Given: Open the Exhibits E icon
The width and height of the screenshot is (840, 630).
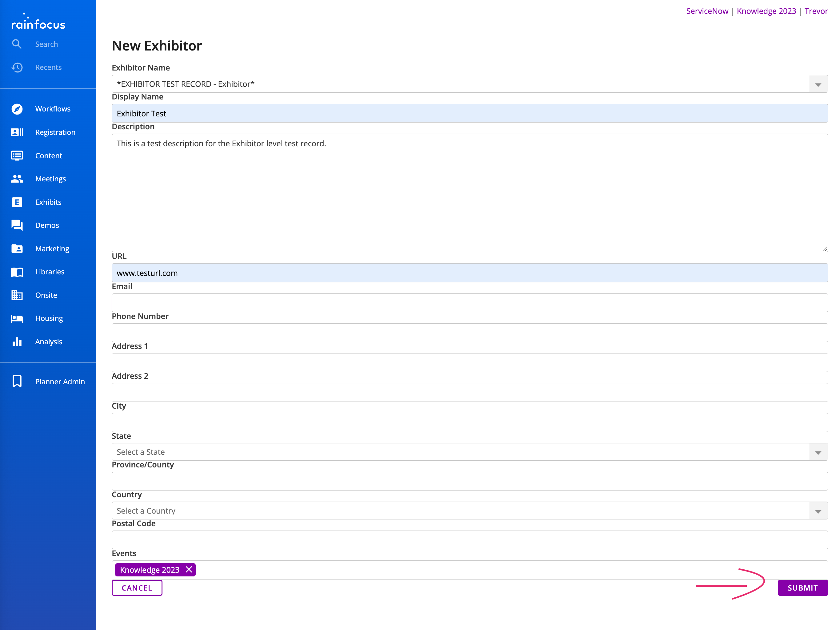Looking at the screenshot, I should pos(17,202).
